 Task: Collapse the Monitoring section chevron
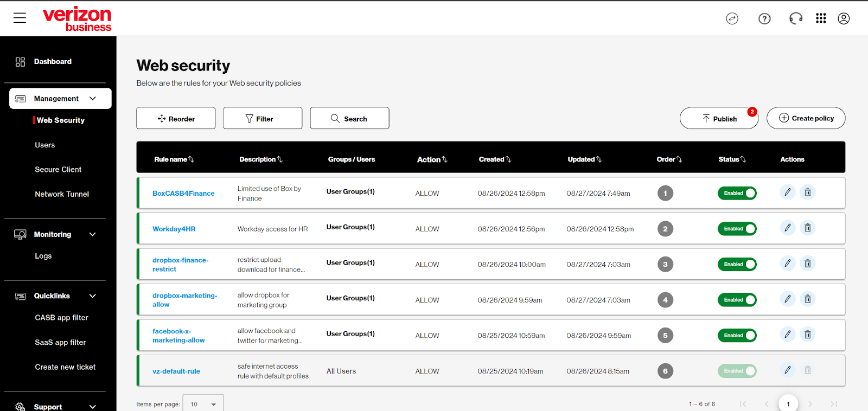pos(93,234)
